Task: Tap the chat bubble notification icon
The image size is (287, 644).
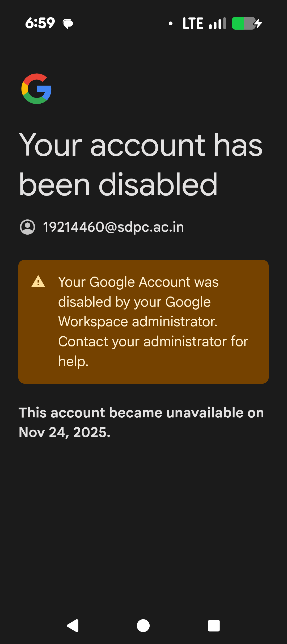Action: point(68,24)
